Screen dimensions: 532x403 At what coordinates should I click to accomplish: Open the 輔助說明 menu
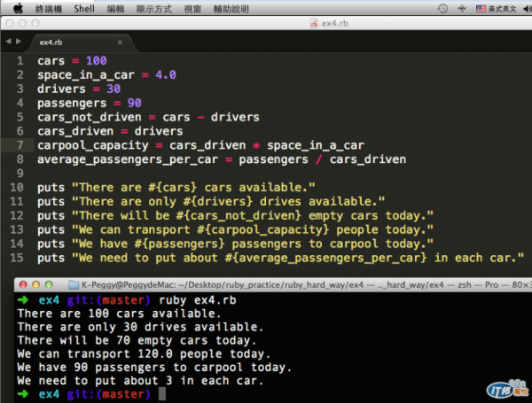tap(231, 9)
